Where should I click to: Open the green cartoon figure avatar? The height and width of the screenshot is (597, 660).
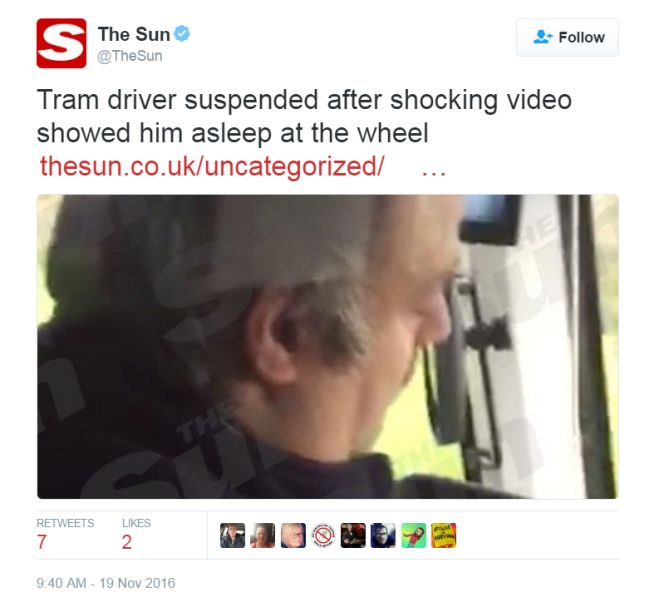[414, 536]
